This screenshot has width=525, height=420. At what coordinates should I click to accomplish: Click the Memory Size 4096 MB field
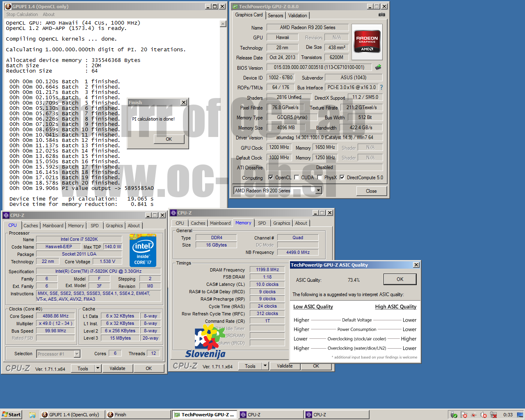pos(286,128)
